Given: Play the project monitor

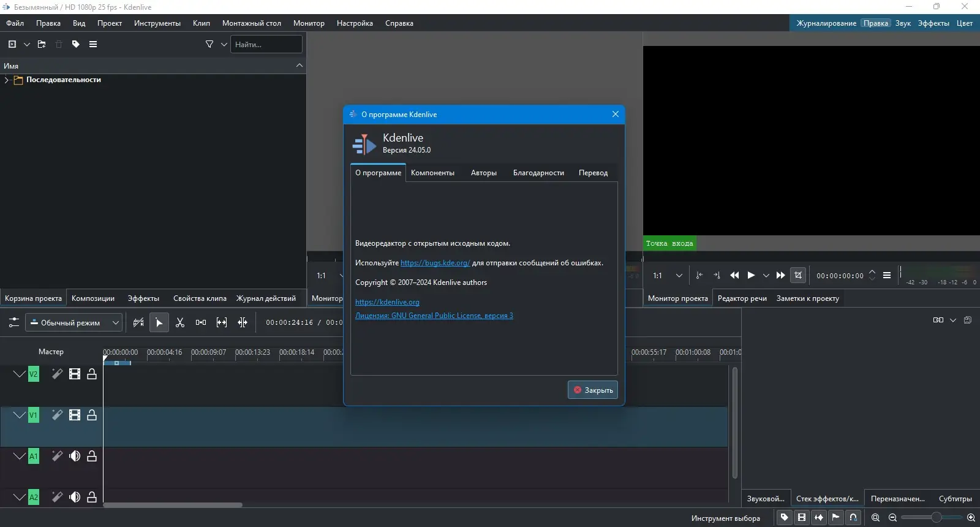Looking at the screenshot, I should pos(751,276).
